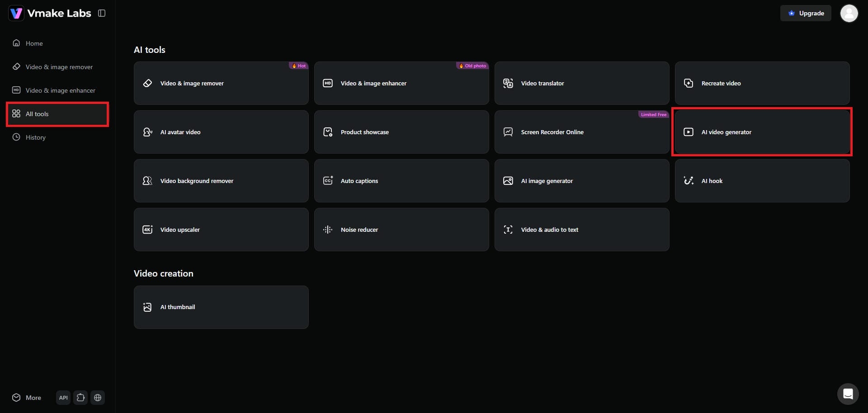Open the More menu in the sidebar
This screenshot has height=413, width=868.
pyautogui.click(x=27, y=398)
